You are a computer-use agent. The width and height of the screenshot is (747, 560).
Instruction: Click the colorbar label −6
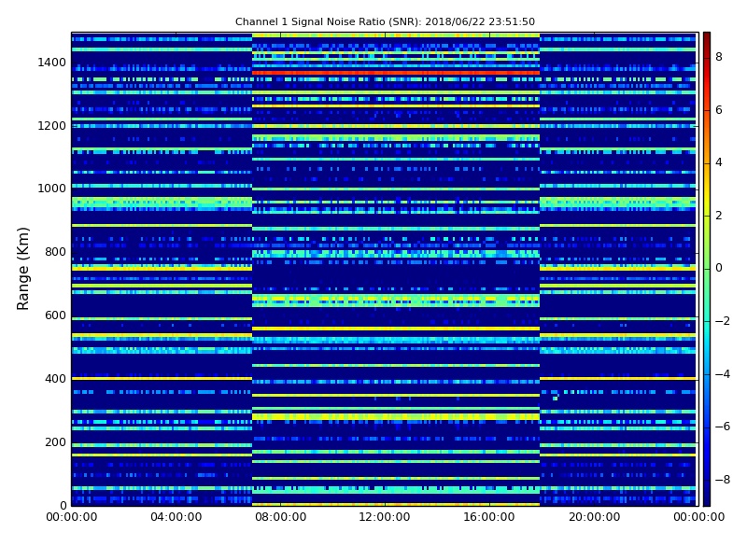(723, 427)
